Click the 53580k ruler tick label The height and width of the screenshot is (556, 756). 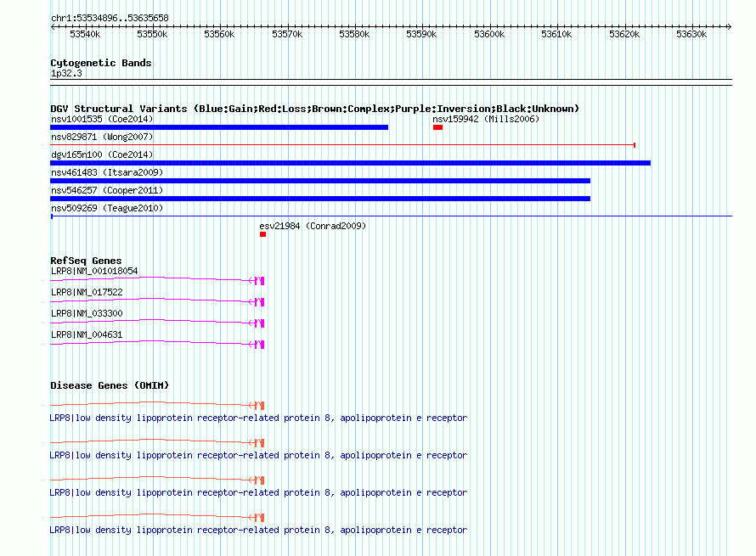point(354,34)
